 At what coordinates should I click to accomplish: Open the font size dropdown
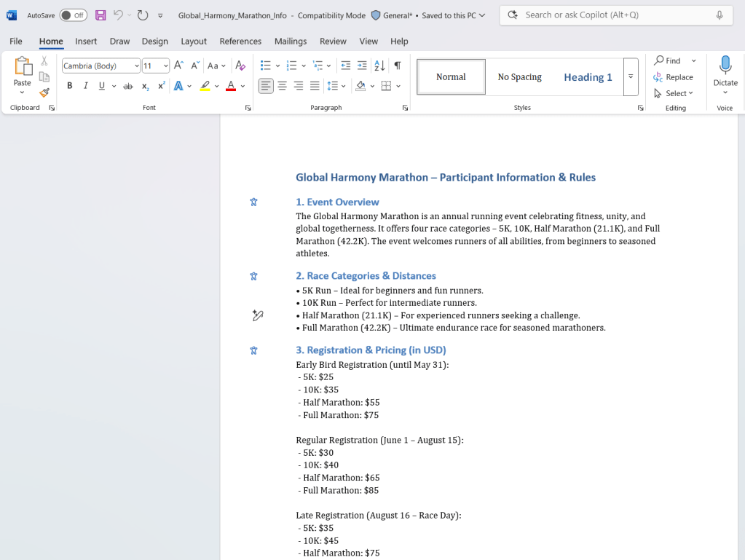(166, 66)
